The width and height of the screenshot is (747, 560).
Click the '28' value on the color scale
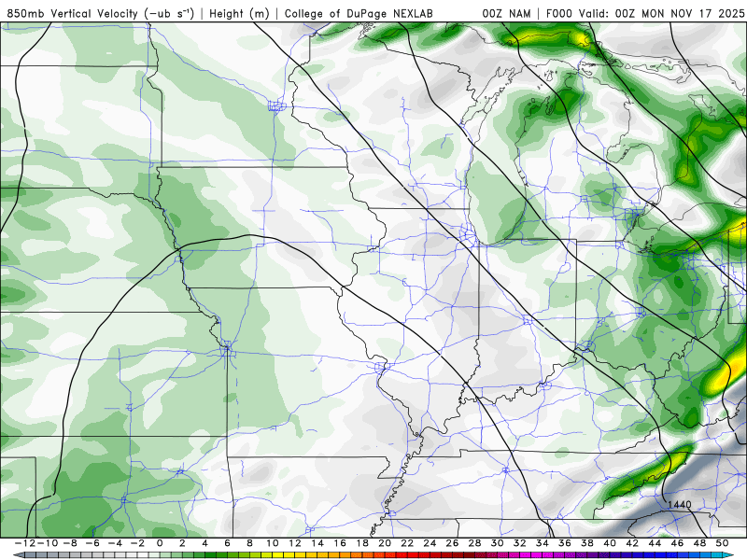474,543
